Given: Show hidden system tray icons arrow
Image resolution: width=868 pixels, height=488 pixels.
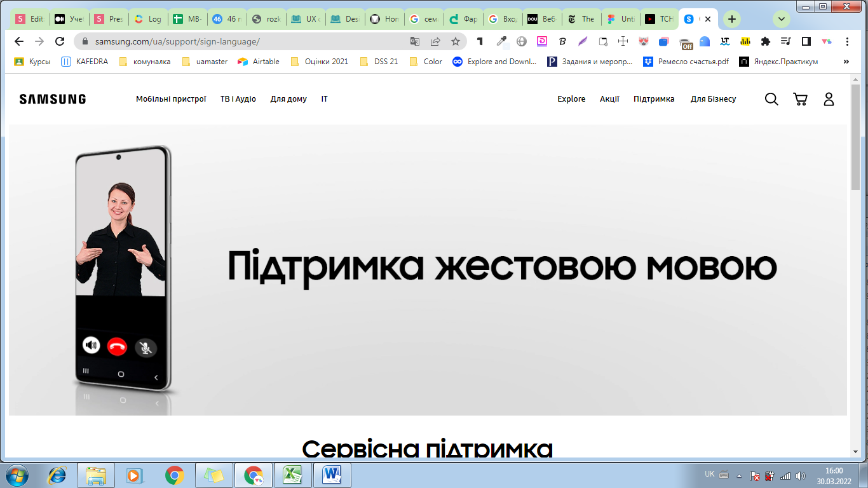Looking at the screenshot, I should pyautogui.click(x=738, y=475).
